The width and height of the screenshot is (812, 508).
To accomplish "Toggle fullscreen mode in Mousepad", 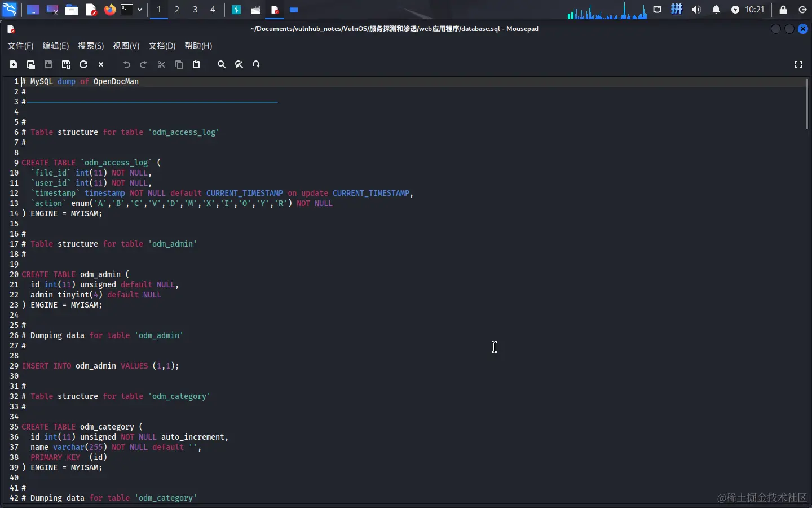I will coord(798,64).
